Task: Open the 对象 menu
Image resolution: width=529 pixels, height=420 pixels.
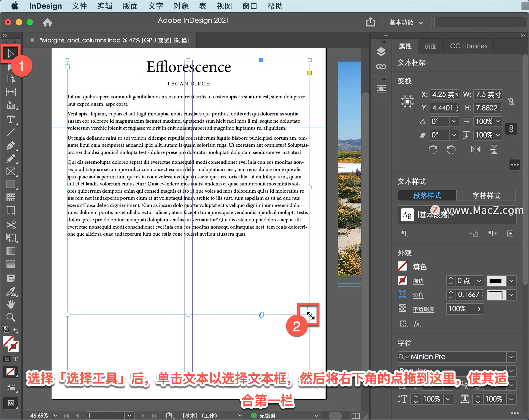Action: 181,6
